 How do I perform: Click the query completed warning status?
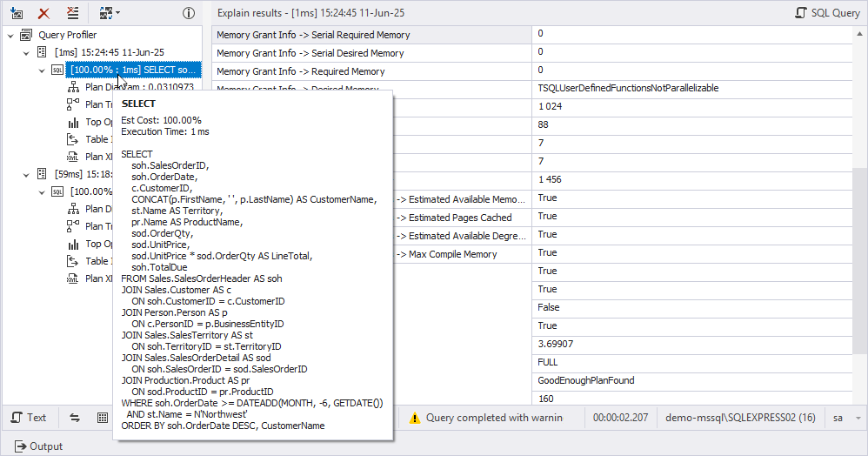486,418
